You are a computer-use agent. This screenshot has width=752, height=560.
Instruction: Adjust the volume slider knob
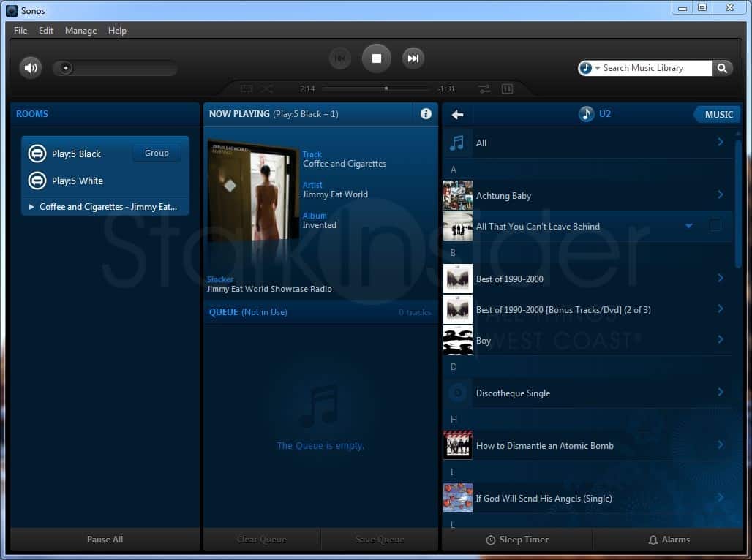(x=66, y=68)
